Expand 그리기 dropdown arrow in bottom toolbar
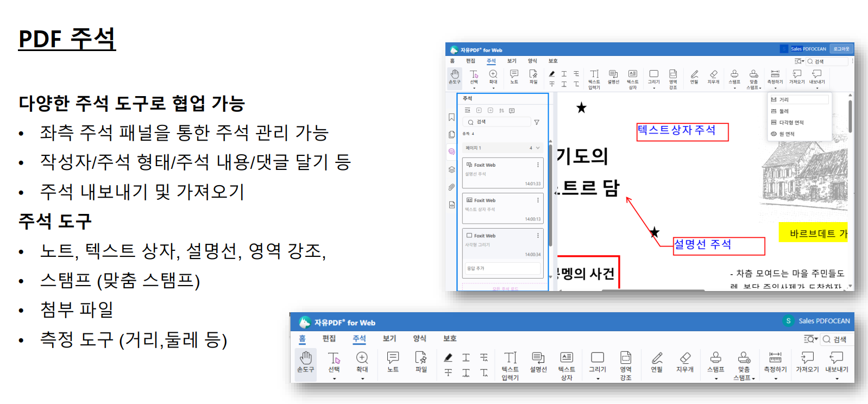 [x=597, y=378]
